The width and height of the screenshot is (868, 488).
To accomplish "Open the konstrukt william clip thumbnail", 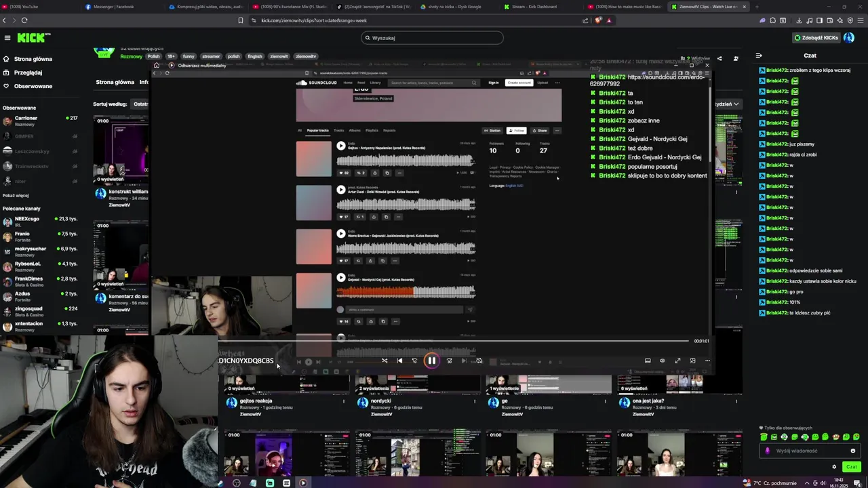I will [121, 149].
